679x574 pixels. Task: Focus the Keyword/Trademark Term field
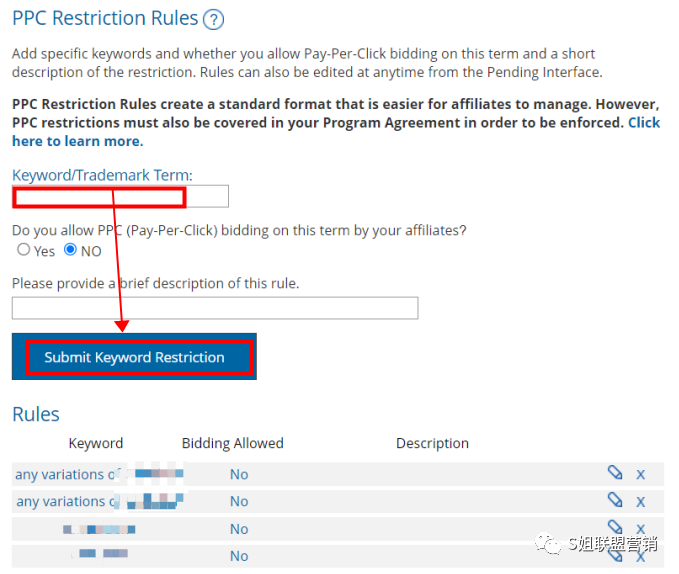(120, 196)
